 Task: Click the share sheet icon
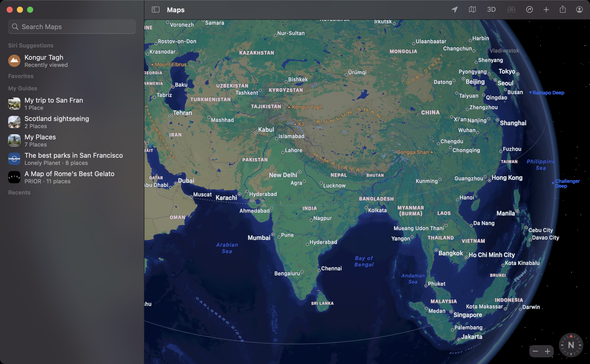(563, 9)
